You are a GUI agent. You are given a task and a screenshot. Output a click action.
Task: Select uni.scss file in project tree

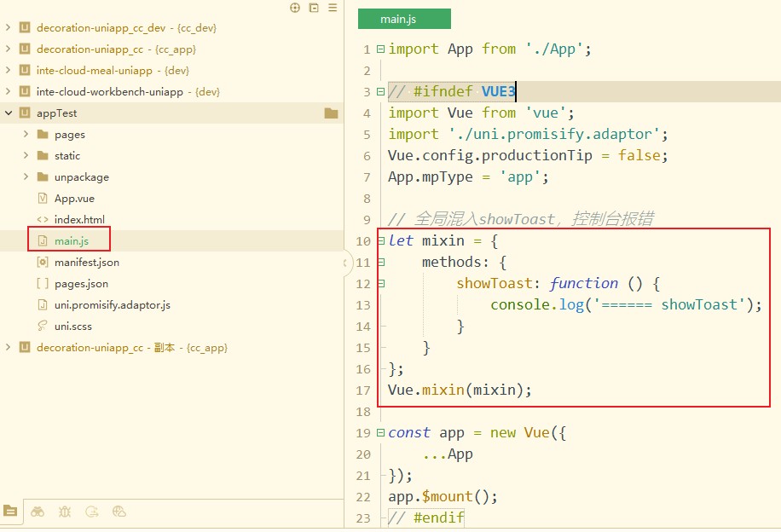point(72,327)
